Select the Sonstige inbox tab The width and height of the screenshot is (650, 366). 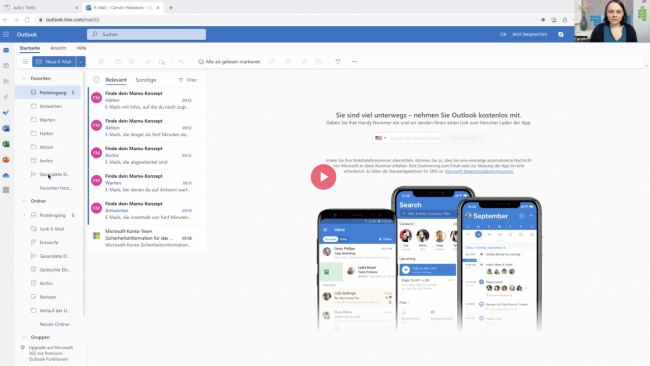[146, 80]
